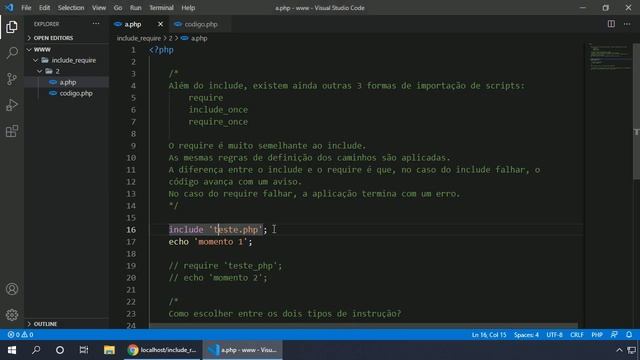
Task: Click the commented line // require 'teste_php';
Action: click(225, 266)
